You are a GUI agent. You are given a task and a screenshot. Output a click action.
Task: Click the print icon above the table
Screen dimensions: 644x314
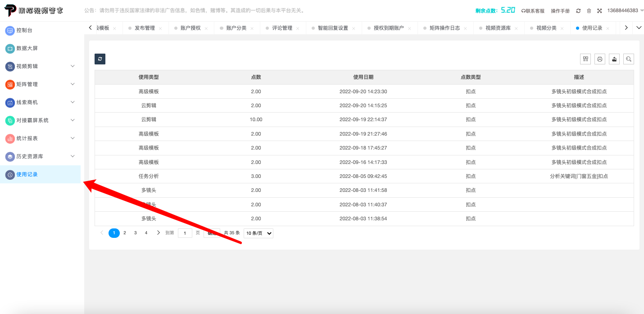[600, 59]
